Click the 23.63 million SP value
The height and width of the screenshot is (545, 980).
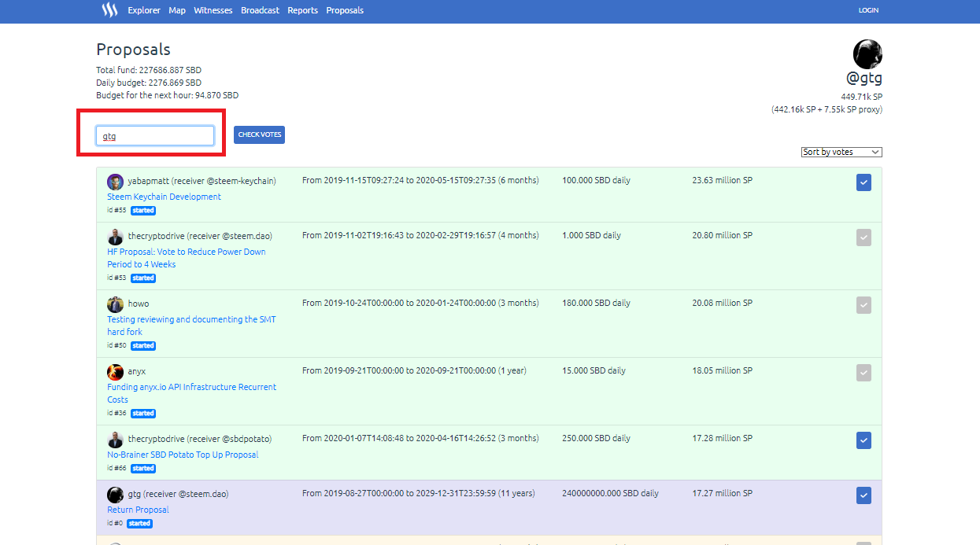click(722, 181)
